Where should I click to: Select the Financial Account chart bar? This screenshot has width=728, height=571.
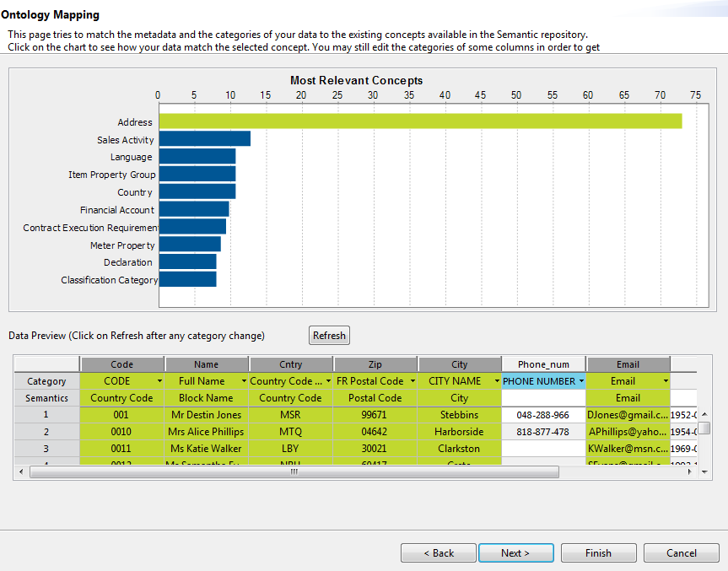193,209
